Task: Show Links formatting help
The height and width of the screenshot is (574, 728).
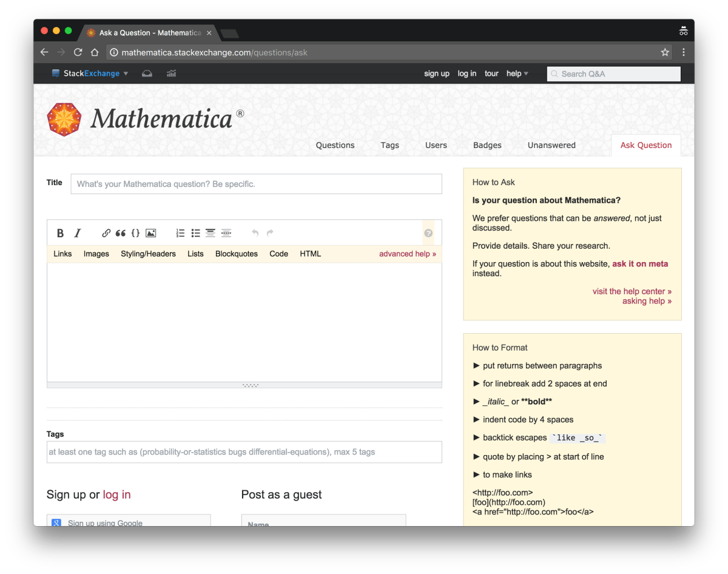Action: click(62, 254)
